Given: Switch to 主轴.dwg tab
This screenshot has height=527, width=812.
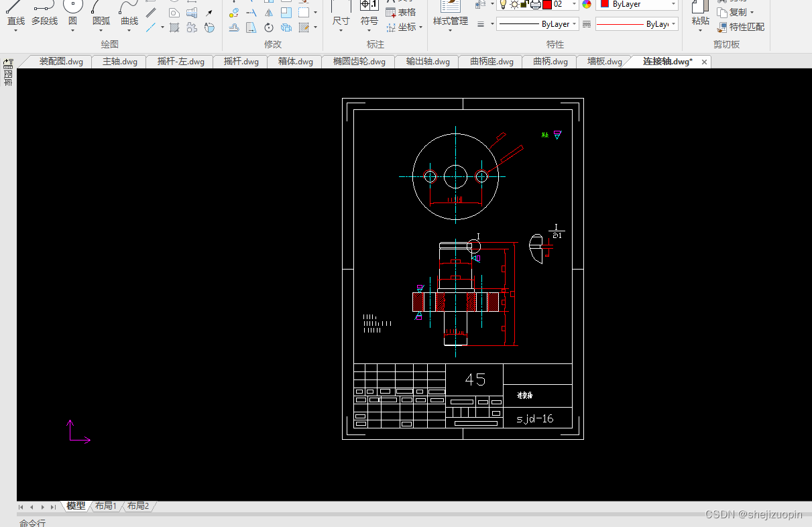Looking at the screenshot, I should pos(120,62).
